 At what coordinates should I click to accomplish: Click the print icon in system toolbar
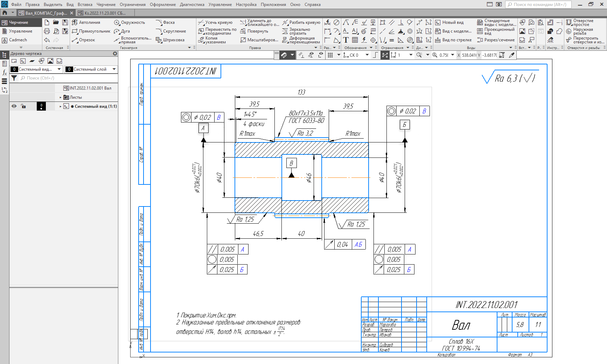tap(47, 31)
